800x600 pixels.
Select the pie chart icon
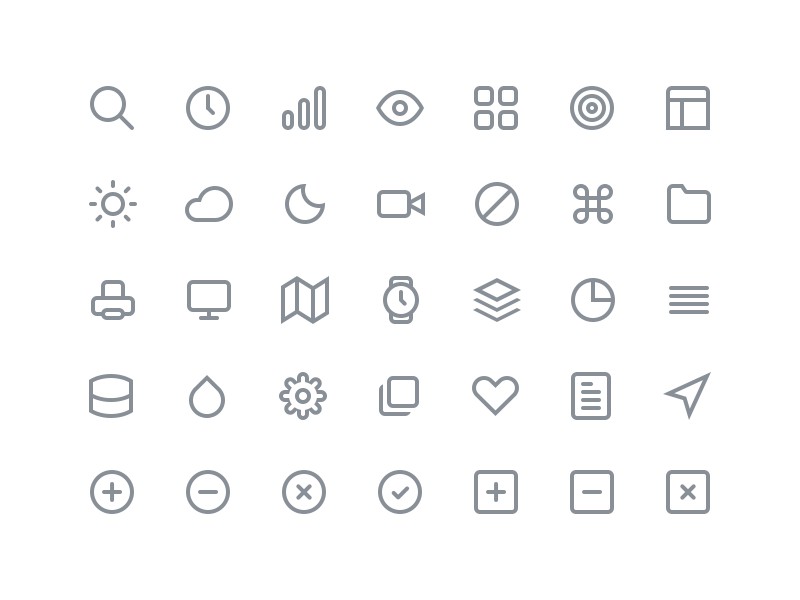593,300
